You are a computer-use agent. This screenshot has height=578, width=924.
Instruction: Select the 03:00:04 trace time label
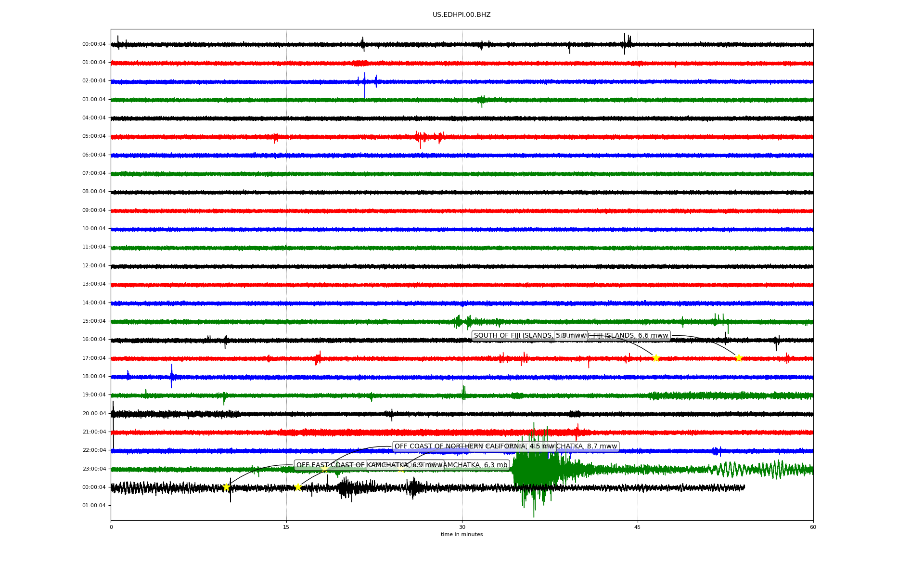(94, 100)
